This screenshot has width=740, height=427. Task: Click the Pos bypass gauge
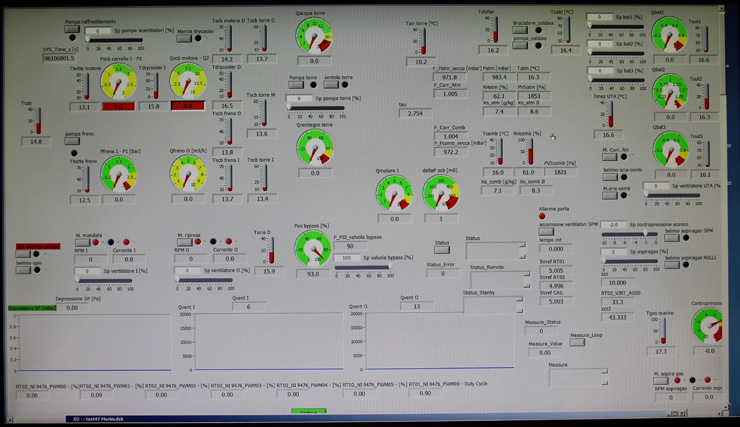pyautogui.click(x=313, y=249)
